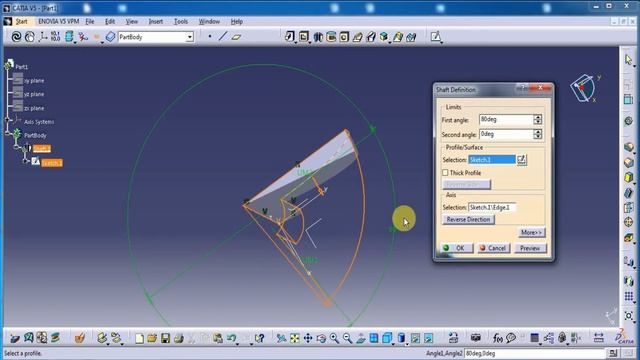640x360 pixels.
Task: Click the Preview button
Action: (x=530, y=248)
